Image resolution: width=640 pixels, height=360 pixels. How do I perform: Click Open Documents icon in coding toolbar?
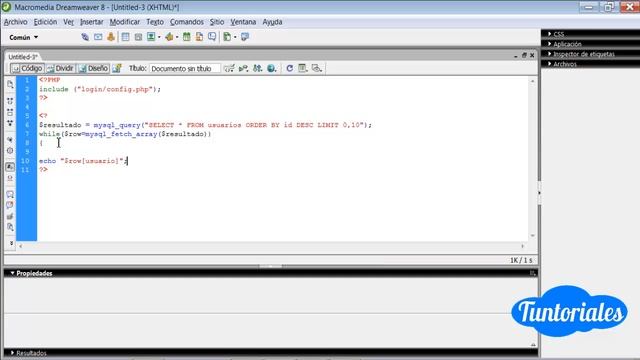10,84
